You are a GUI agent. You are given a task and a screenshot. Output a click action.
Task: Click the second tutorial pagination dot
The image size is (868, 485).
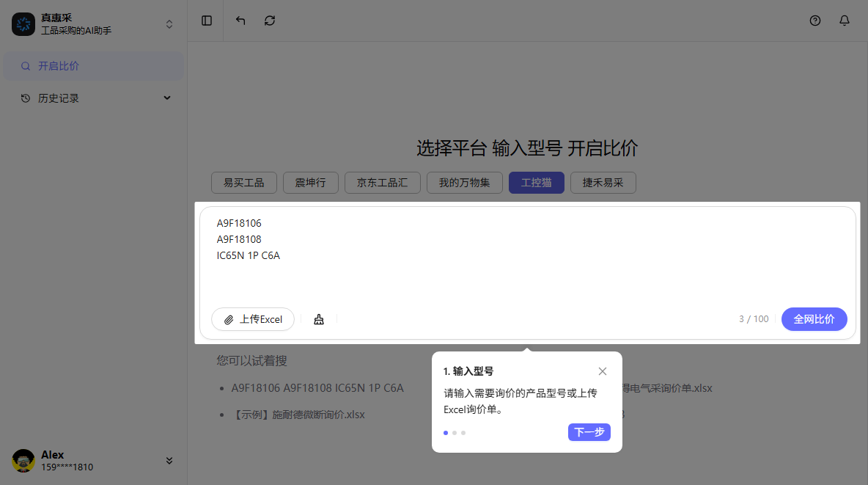pyautogui.click(x=454, y=433)
